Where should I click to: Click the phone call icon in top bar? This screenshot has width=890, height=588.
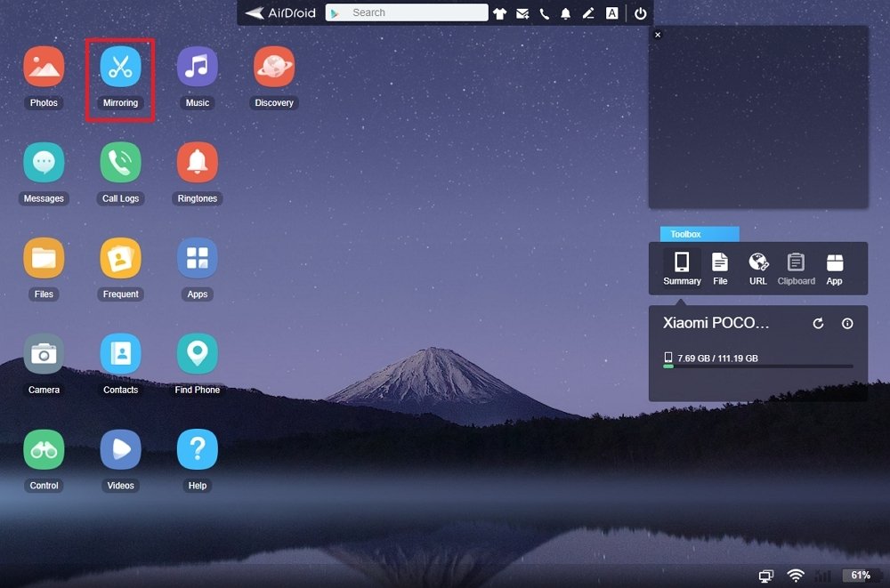544,13
